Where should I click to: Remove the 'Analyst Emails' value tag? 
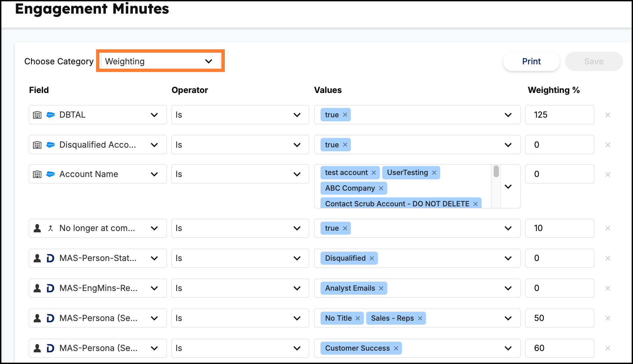point(381,288)
